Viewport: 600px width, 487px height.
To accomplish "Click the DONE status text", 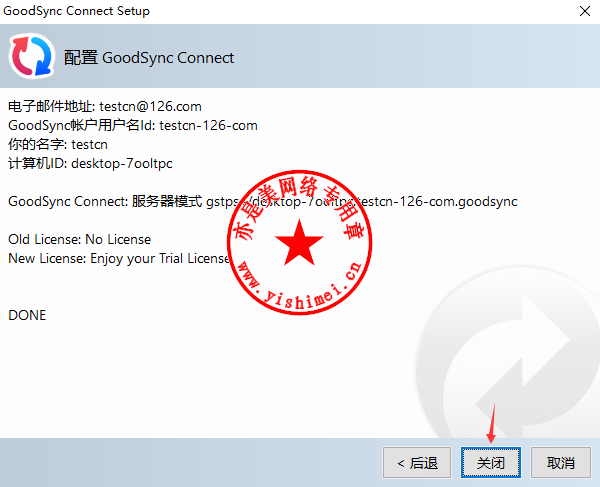I will (27, 315).
